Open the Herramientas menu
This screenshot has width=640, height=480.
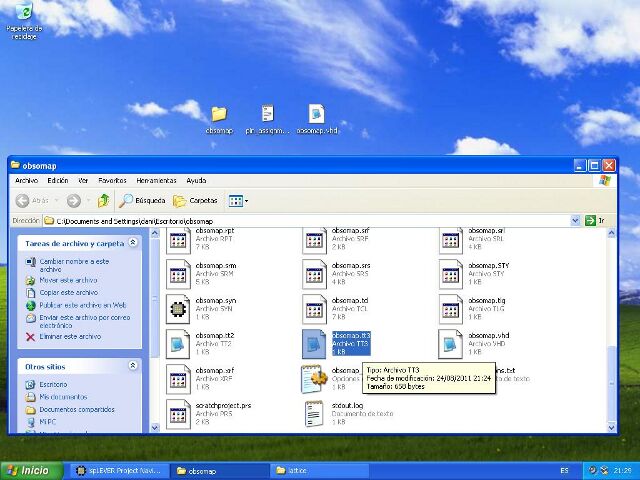[x=156, y=180]
